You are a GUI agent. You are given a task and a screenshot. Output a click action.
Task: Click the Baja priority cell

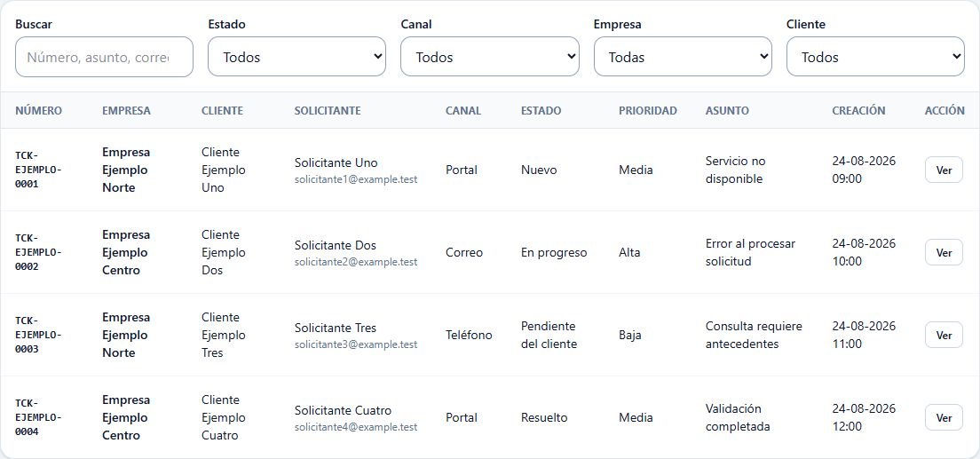[x=630, y=336]
